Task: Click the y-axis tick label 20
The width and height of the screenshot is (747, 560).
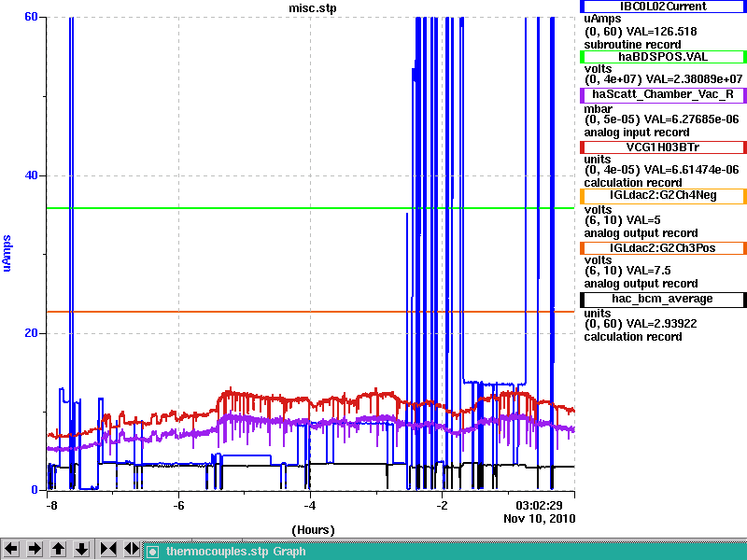Action: [31, 333]
